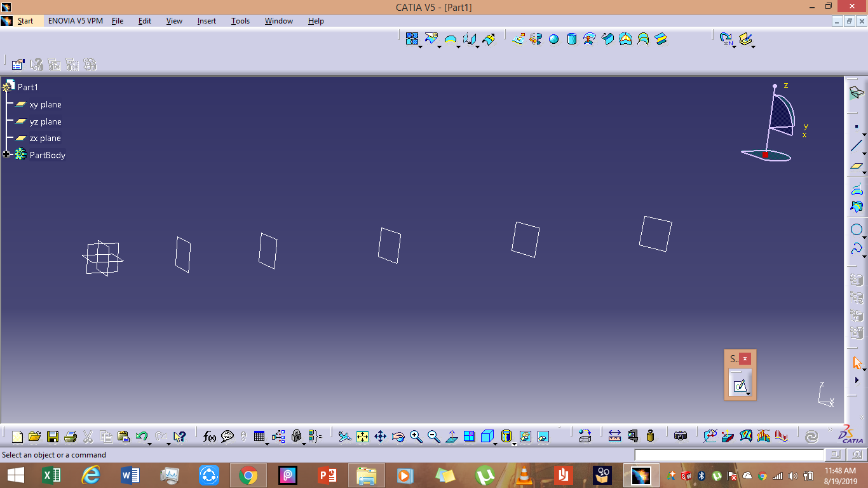
Task: Open the Shading render style dropdown arrow
Action: pyautogui.click(x=514, y=444)
